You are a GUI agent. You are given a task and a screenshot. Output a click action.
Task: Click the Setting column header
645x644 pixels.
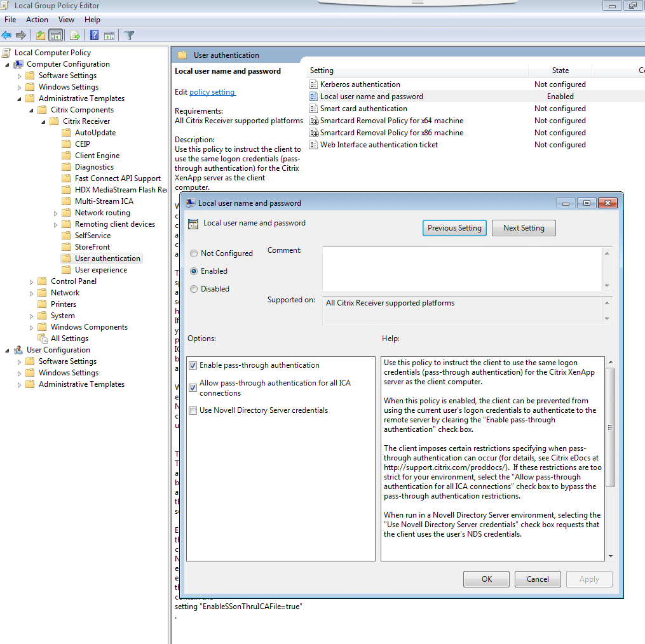tap(418, 70)
